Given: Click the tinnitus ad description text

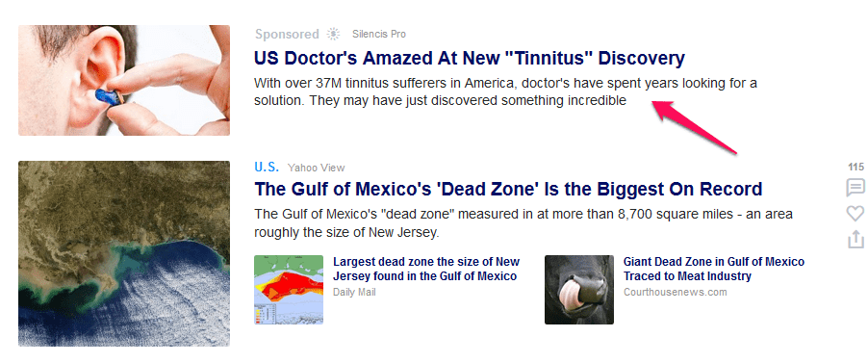Looking at the screenshot, I should (x=505, y=92).
